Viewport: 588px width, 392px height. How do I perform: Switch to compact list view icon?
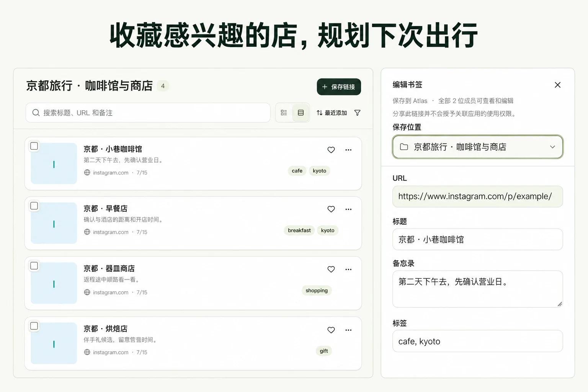pyautogui.click(x=284, y=113)
